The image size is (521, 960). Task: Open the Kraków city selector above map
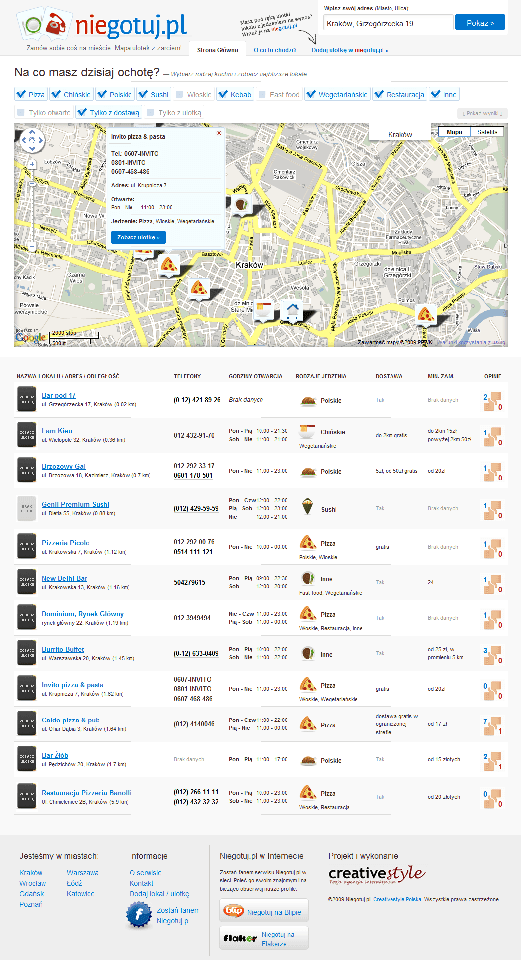click(x=400, y=133)
